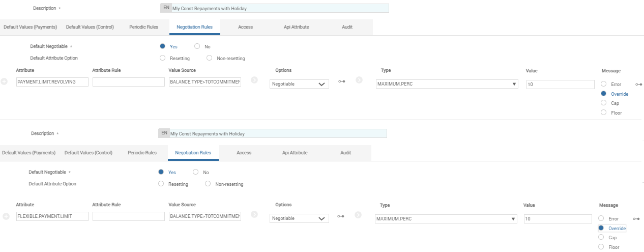
Task: Switch to upper Periodic Rules tab
Action: (143, 27)
